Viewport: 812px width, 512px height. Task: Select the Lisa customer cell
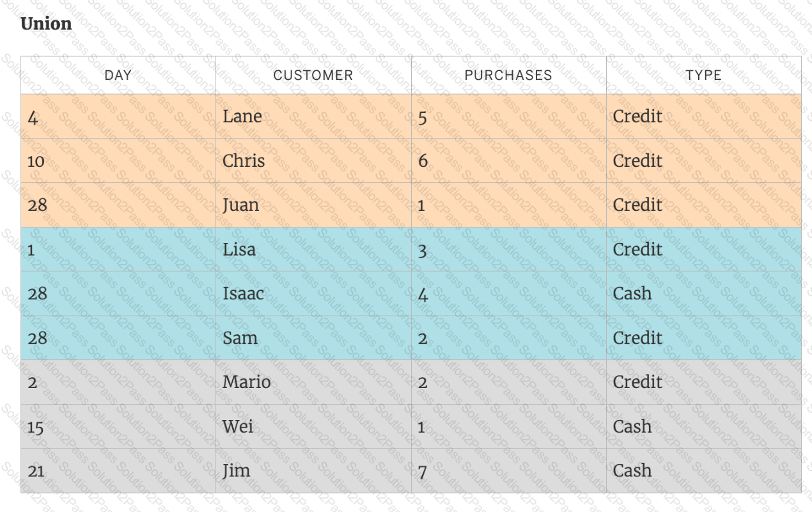(239, 249)
